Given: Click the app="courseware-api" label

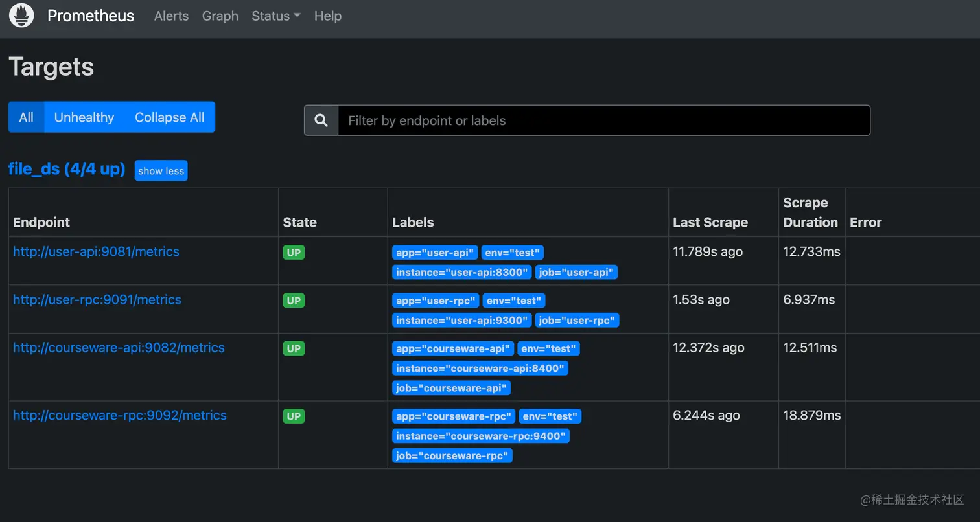Looking at the screenshot, I should click(453, 348).
